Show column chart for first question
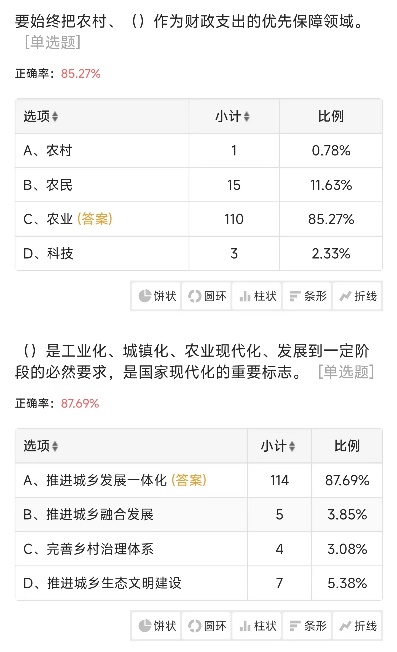The width and height of the screenshot is (397, 652). click(x=257, y=296)
